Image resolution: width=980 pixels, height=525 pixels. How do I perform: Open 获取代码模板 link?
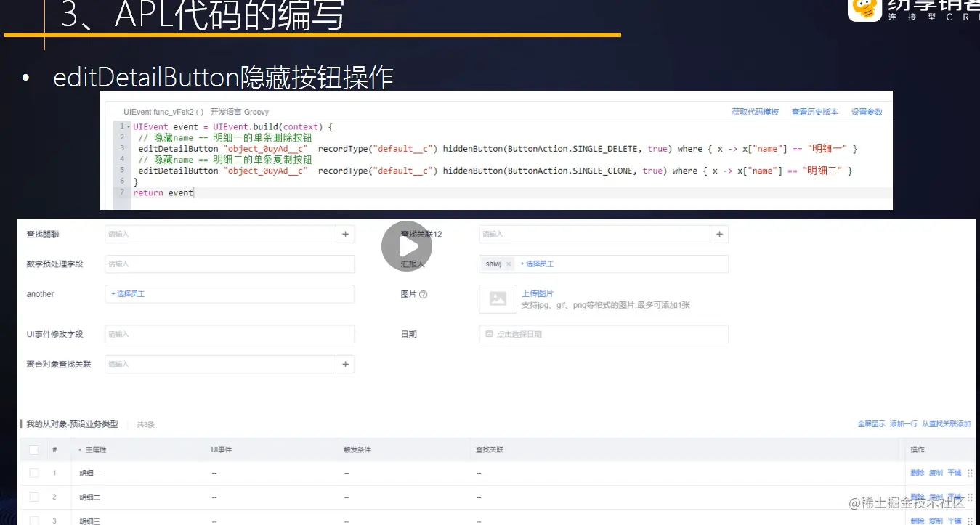point(756,112)
